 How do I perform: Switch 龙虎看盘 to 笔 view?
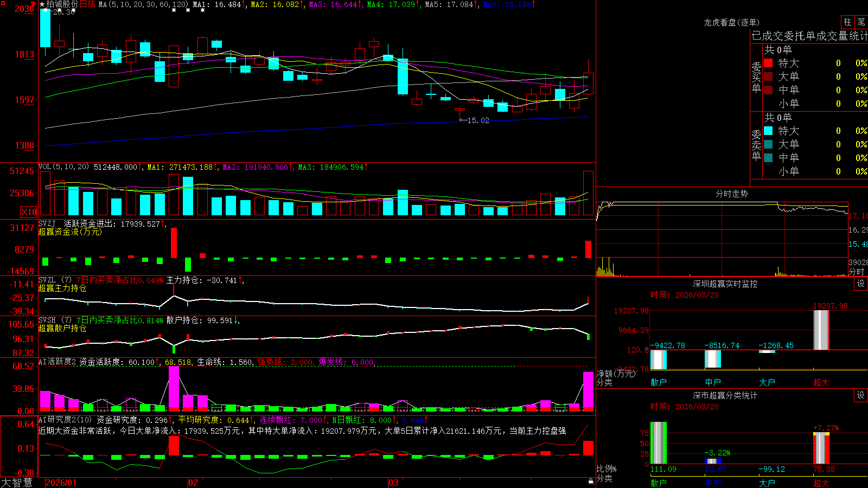tap(861, 22)
